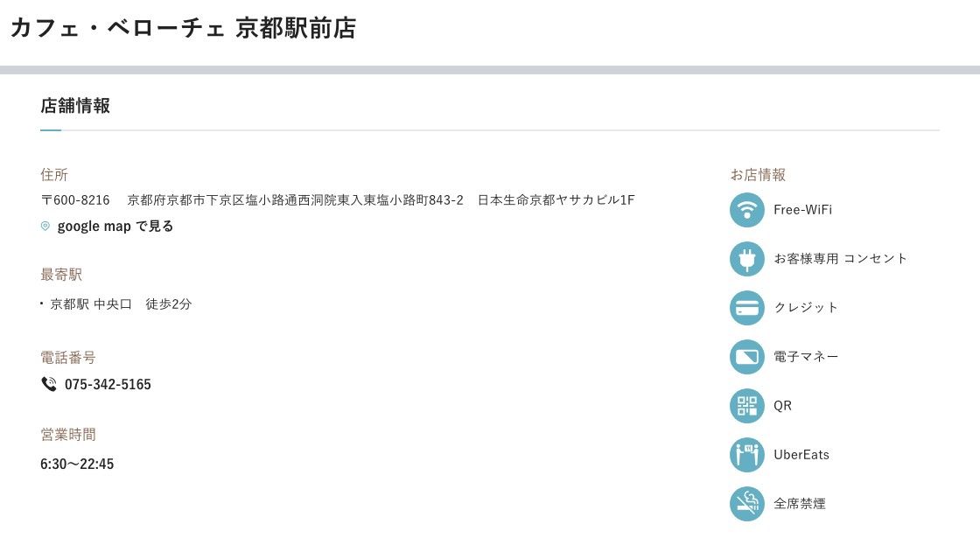Click the address 京都府京都市下京区塩小路通西洞院東入東塩小路町843-2
Image resolution: width=980 pixels, height=538 pixels.
click(x=296, y=200)
